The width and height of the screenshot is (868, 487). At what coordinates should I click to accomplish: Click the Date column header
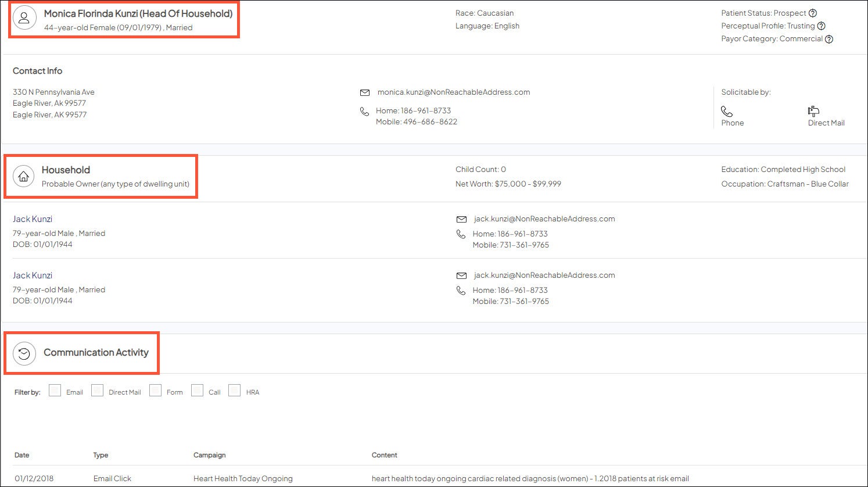21,455
